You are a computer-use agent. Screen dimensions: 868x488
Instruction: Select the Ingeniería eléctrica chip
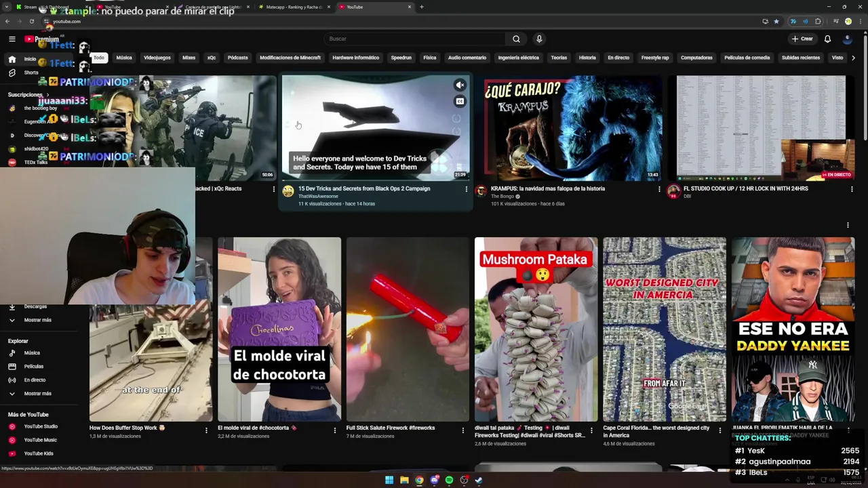tap(519, 58)
